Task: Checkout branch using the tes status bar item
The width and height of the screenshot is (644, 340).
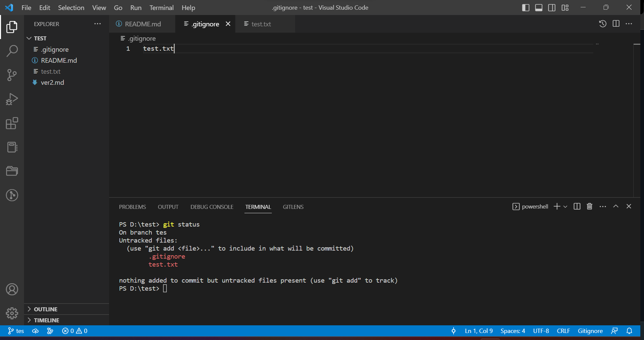Action: (x=15, y=331)
